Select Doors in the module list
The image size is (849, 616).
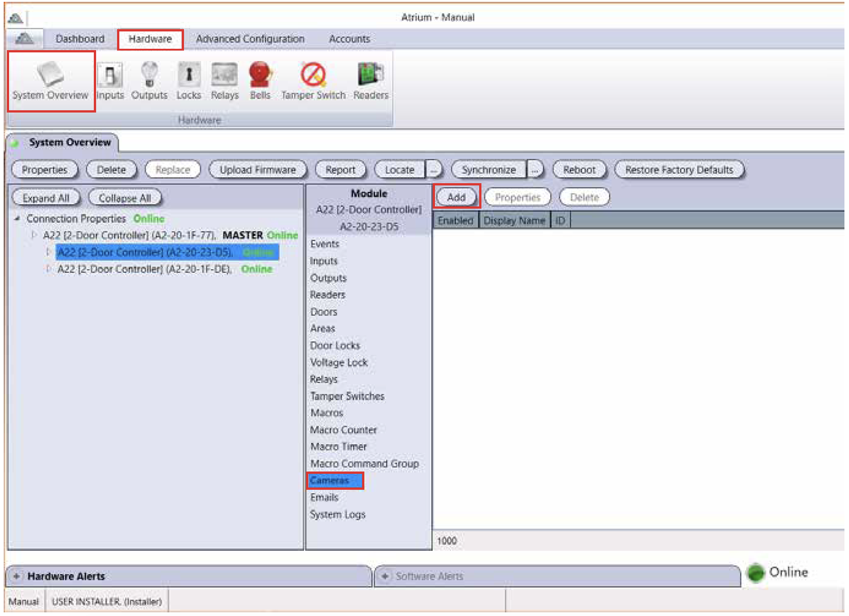[324, 312]
